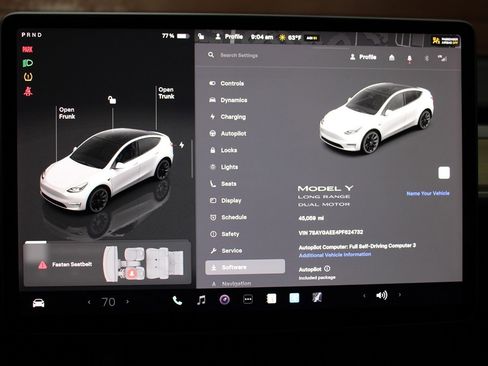This screenshot has width=488, height=366.
Task: Tap the green headlight indicator
Action: (28, 63)
